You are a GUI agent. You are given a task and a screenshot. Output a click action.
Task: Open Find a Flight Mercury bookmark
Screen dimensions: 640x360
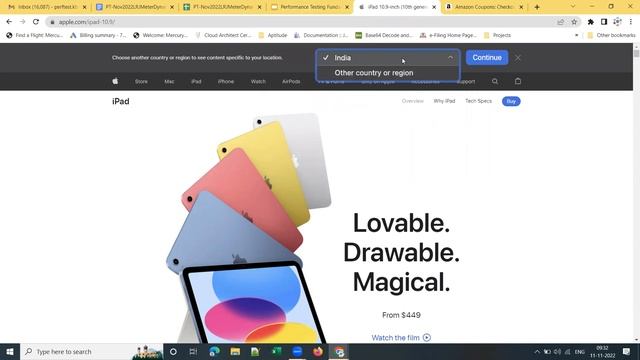click(35, 36)
